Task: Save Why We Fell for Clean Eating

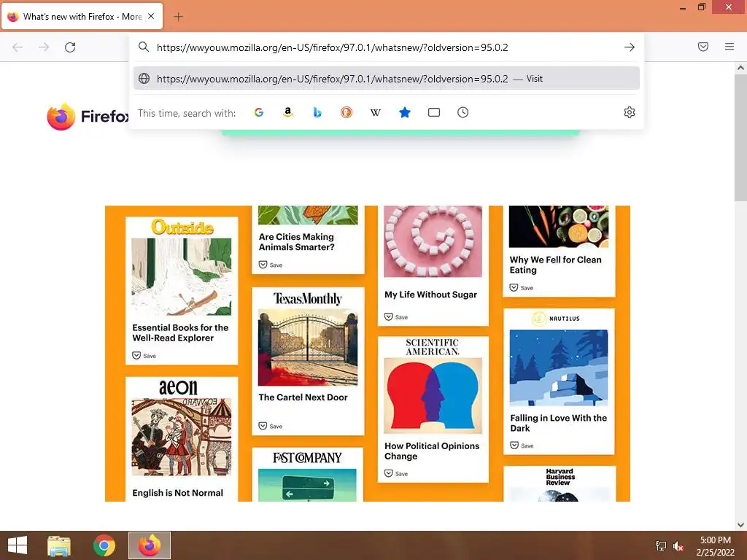Action: pos(522,287)
